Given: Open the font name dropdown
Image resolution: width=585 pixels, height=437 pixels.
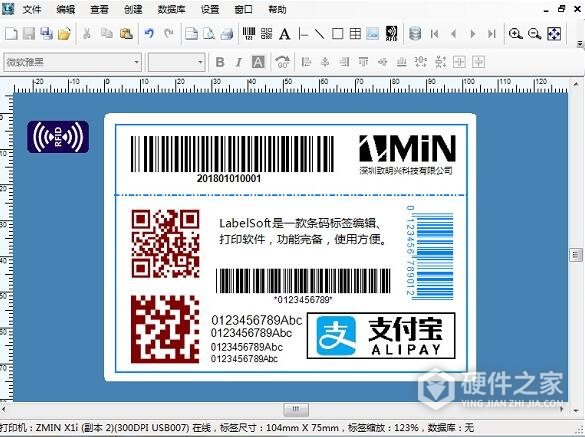Looking at the screenshot, I should 137,62.
